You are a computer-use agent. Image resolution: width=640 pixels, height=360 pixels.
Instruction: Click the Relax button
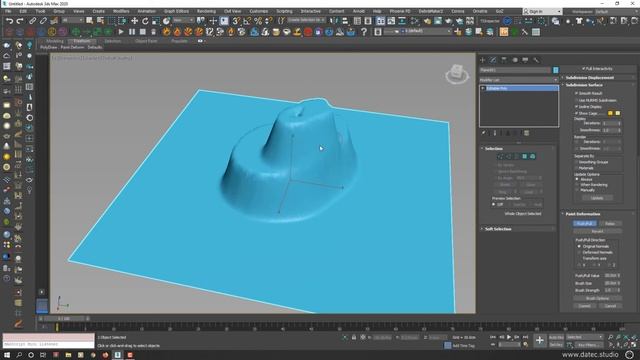coord(610,223)
